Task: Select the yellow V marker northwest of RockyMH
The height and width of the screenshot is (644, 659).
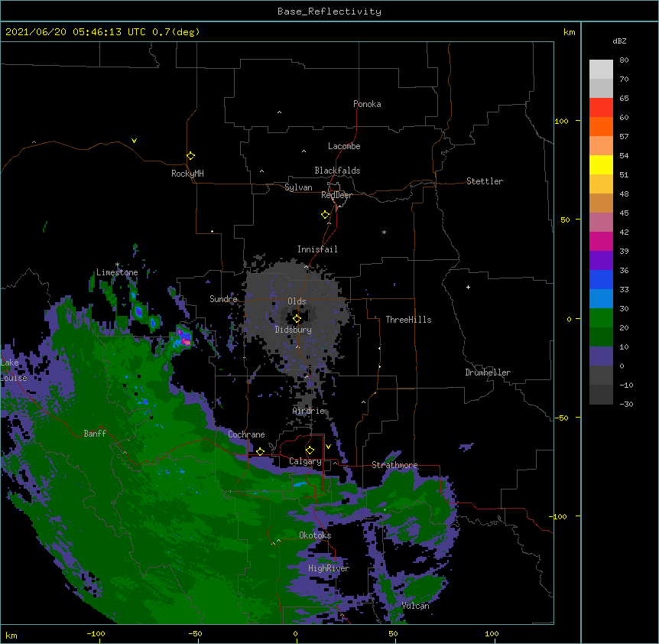Action: point(134,141)
